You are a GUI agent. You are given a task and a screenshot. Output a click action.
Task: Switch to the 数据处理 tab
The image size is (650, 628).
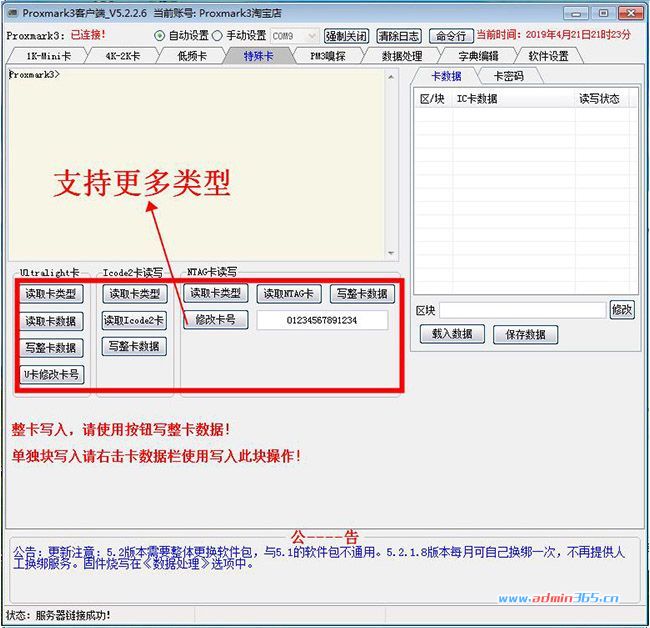pos(402,56)
